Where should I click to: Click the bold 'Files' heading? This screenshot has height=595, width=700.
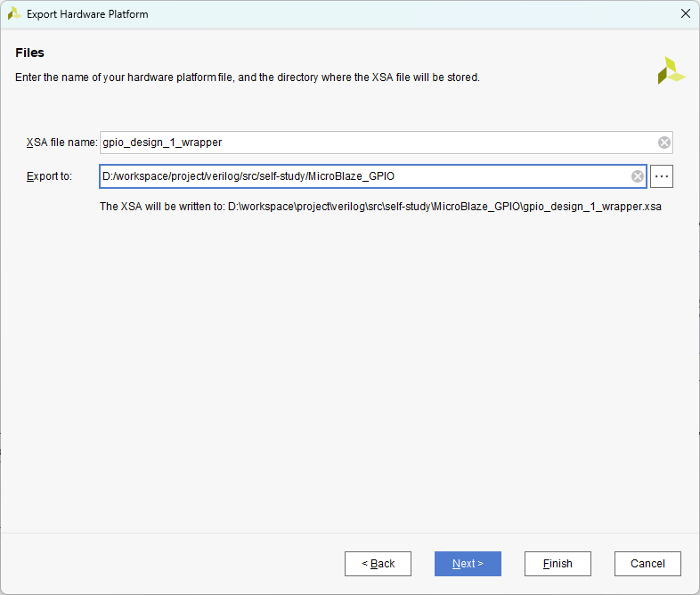[30, 53]
